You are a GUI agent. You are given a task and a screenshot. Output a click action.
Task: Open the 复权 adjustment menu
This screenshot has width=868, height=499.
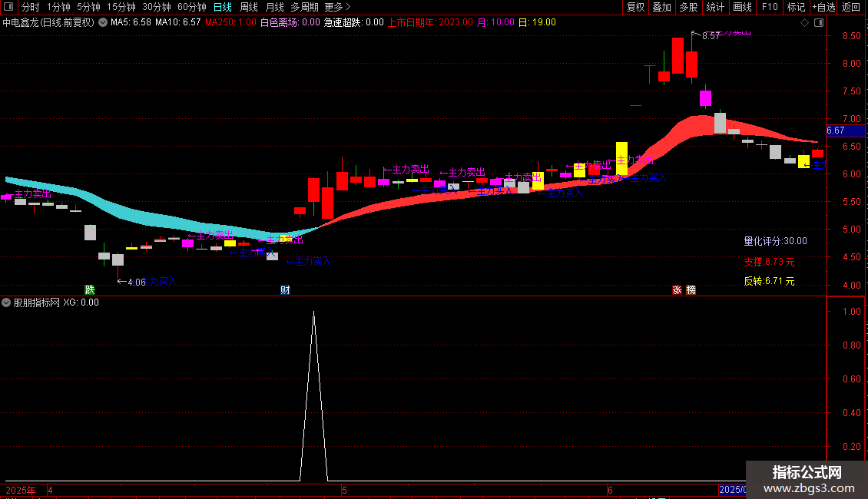[x=635, y=7]
